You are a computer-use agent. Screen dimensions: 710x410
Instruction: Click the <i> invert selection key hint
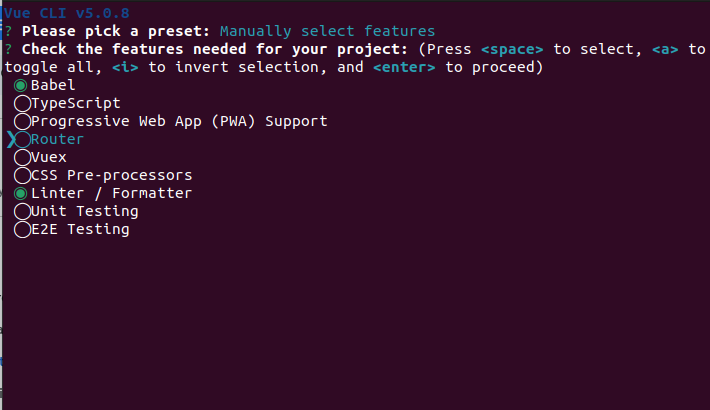126,67
